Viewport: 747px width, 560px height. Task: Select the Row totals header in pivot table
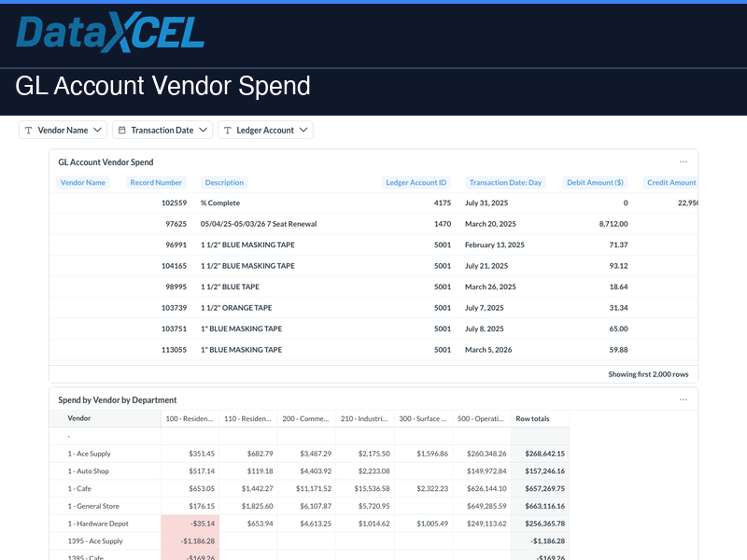(x=534, y=418)
